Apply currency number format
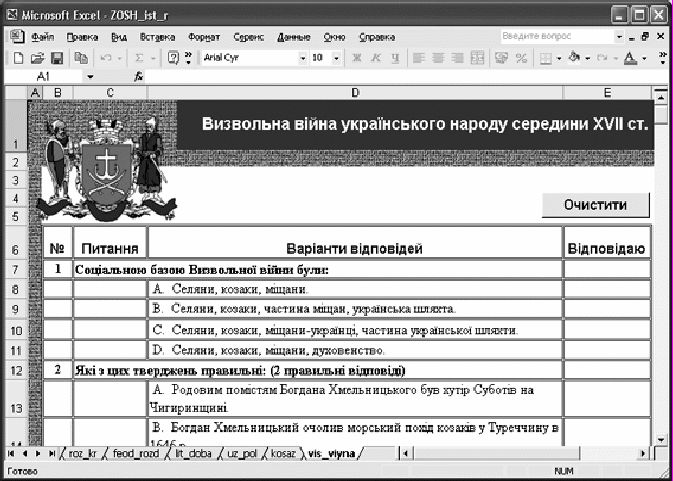Viewport: 673px width, 481px height. (501, 58)
